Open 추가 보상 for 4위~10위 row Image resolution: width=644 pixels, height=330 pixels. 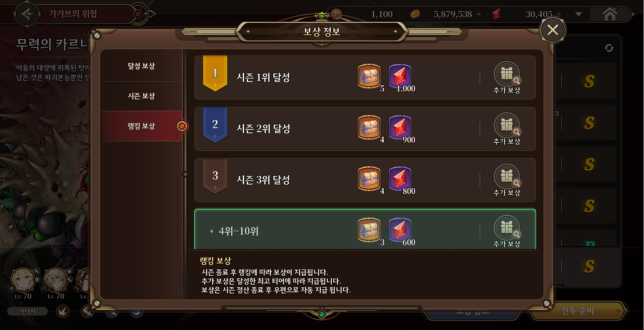point(507,232)
